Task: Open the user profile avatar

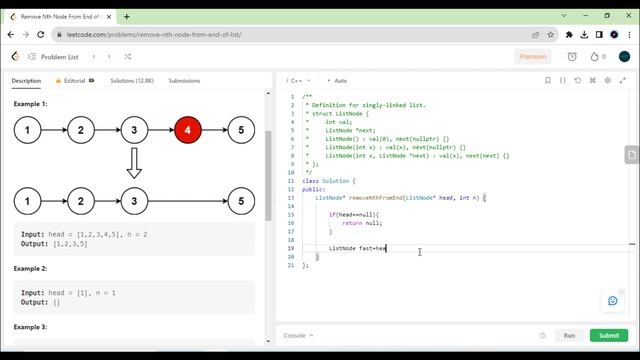Action: (x=624, y=57)
